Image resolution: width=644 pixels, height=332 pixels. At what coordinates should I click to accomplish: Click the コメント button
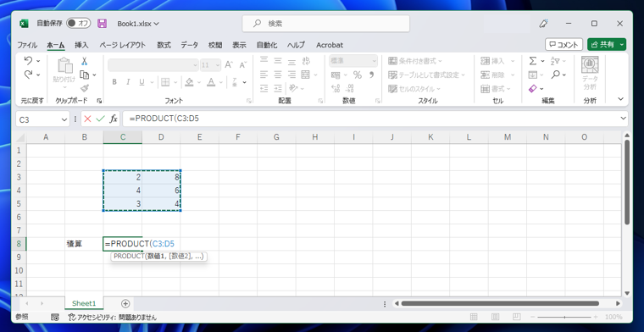pyautogui.click(x=563, y=45)
